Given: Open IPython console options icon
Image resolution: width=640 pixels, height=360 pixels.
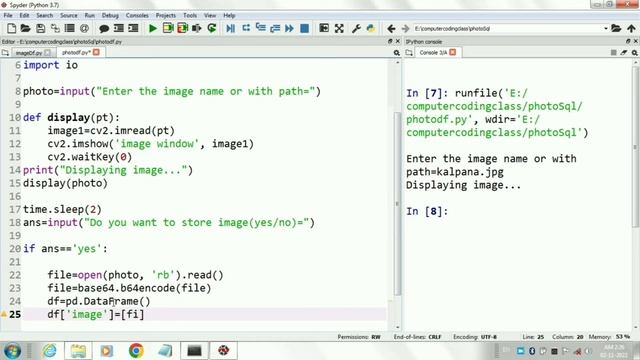Looking at the screenshot, I should (635, 53).
